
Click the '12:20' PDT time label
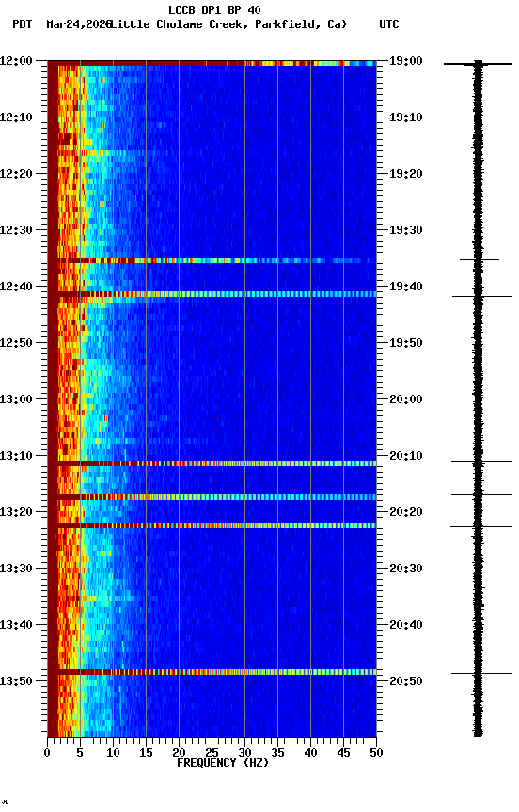coord(16,174)
